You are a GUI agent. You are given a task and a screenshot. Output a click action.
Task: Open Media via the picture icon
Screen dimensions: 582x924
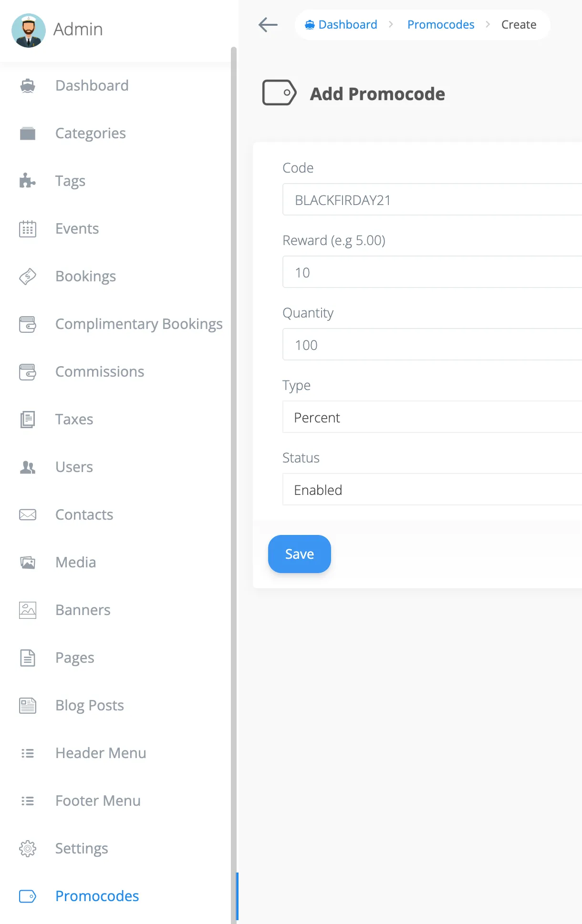pos(27,562)
